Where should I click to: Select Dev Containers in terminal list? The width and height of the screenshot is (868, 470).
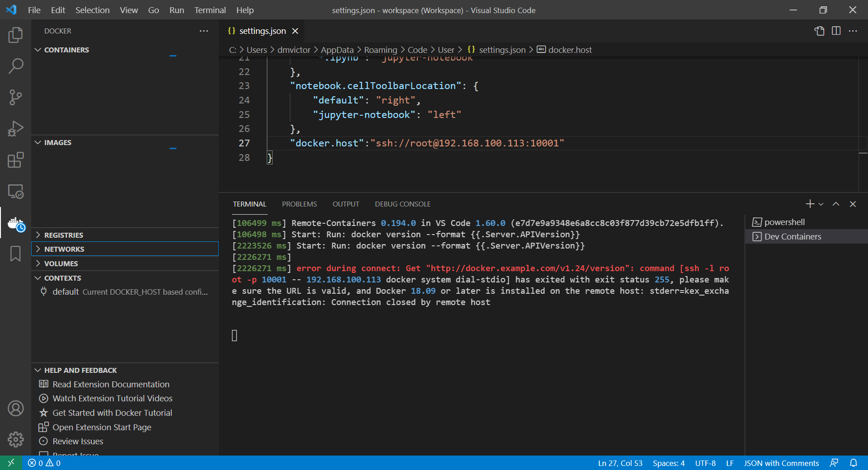pos(793,236)
